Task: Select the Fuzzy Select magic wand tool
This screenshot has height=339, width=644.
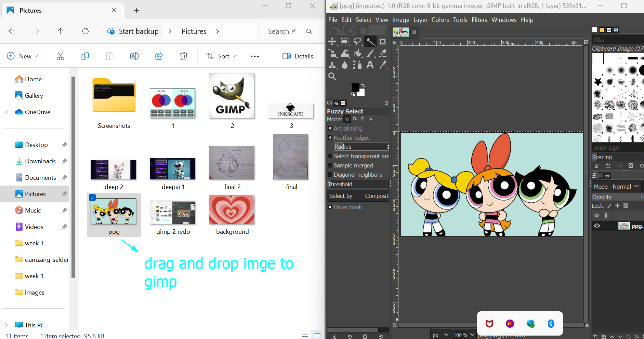Action: (x=370, y=42)
